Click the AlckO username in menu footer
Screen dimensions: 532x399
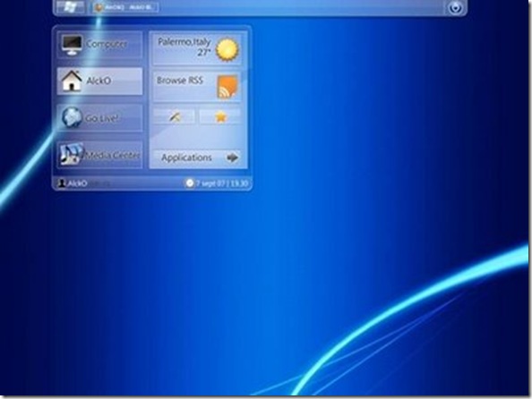pos(77,183)
